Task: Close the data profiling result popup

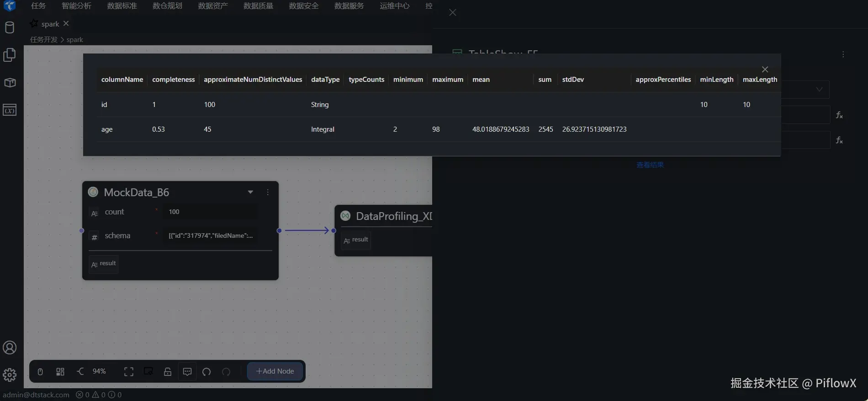Action: click(x=765, y=70)
